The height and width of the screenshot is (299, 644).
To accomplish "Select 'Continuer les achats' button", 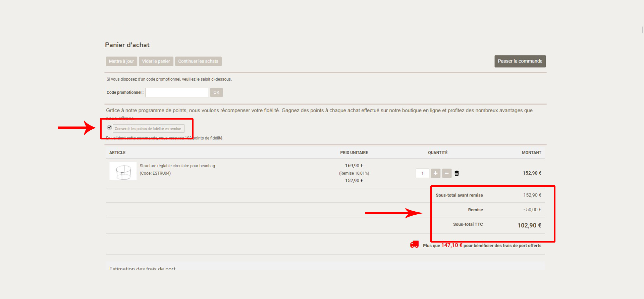I will pos(198,61).
